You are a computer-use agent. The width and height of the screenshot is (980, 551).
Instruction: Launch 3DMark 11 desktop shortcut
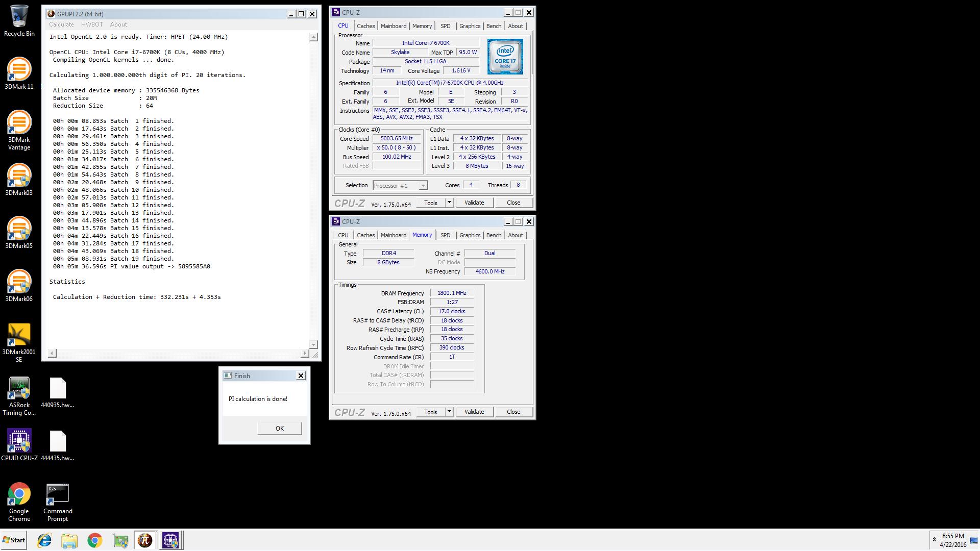pyautogui.click(x=19, y=73)
